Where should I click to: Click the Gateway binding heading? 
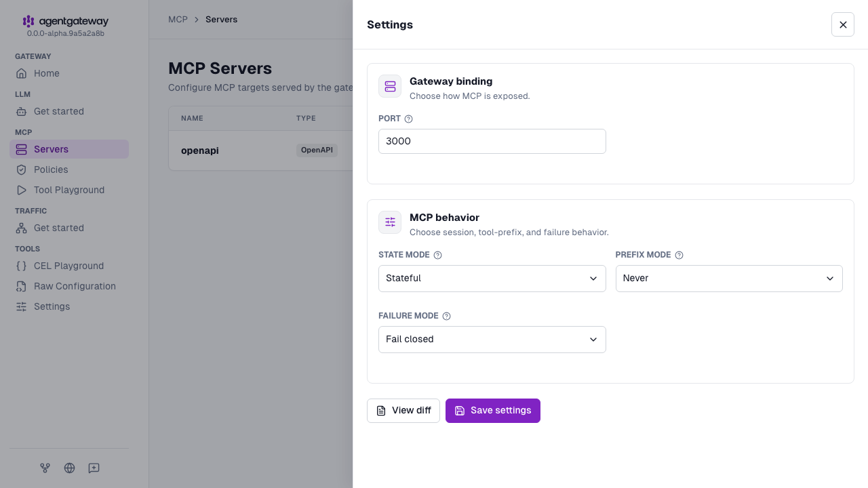[x=451, y=81]
